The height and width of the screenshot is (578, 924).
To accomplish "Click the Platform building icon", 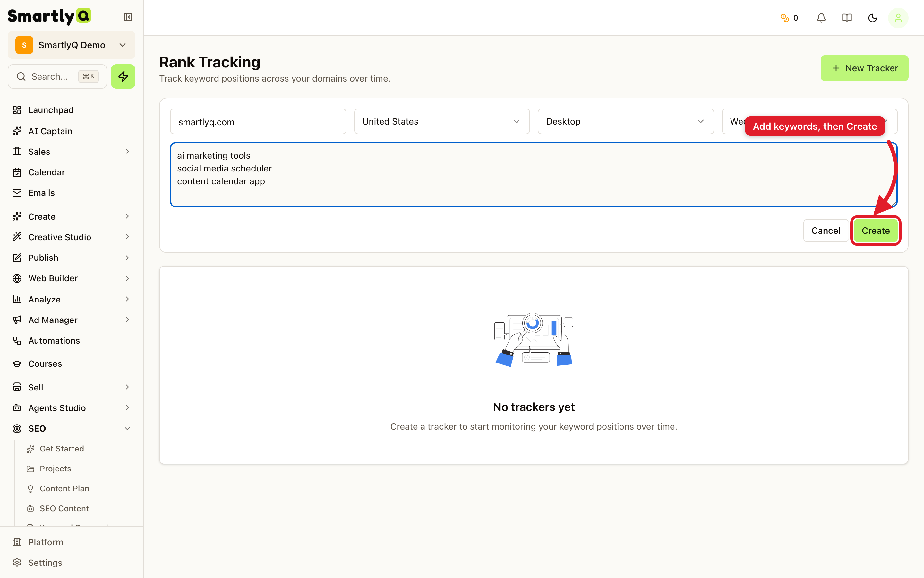I will (17, 542).
